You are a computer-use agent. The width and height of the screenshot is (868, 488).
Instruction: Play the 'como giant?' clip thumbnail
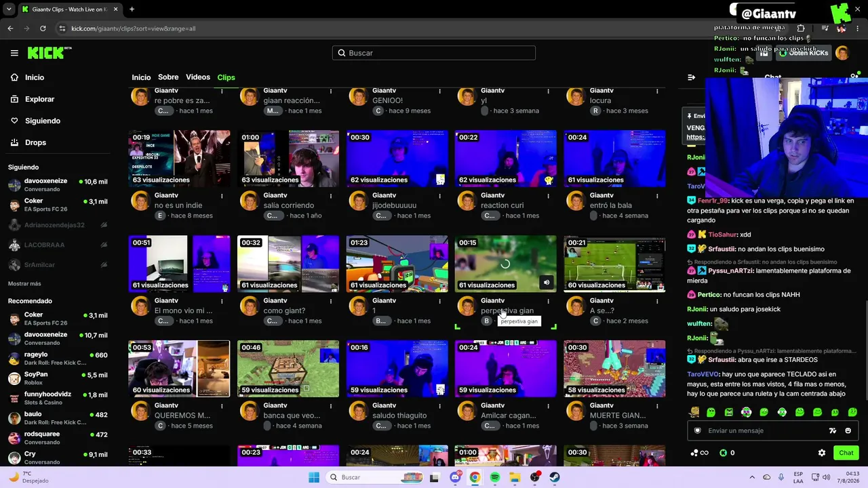pyautogui.click(x=288, y=264)
